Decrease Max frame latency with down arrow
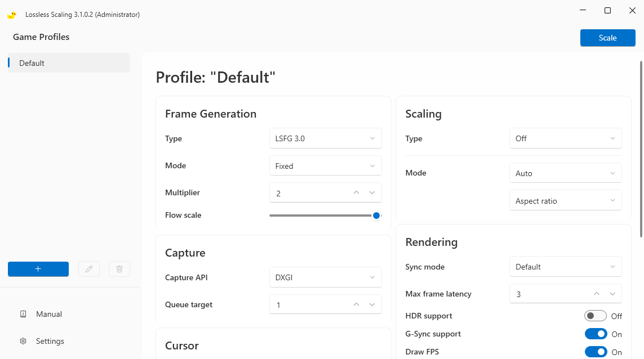Screen dimensions: 644x359 tap(612, 294)
